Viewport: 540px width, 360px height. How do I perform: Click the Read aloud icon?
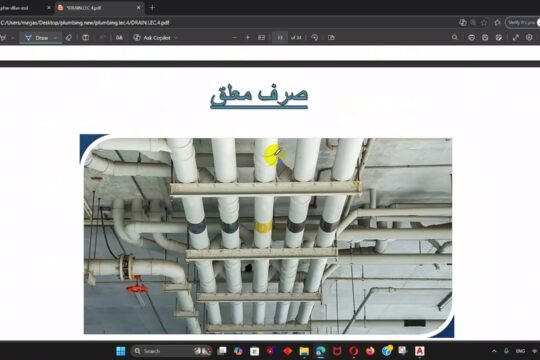119,38
